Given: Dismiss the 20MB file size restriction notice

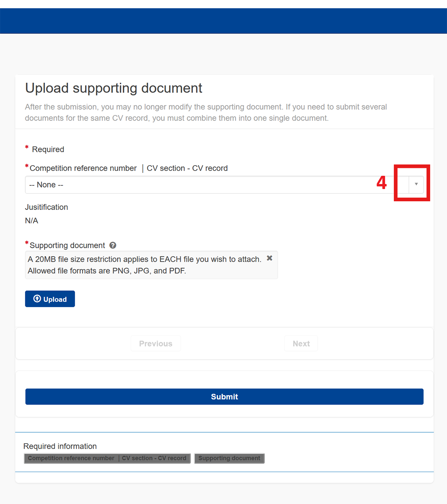Looking at the screenshot, I should (270, 258).
